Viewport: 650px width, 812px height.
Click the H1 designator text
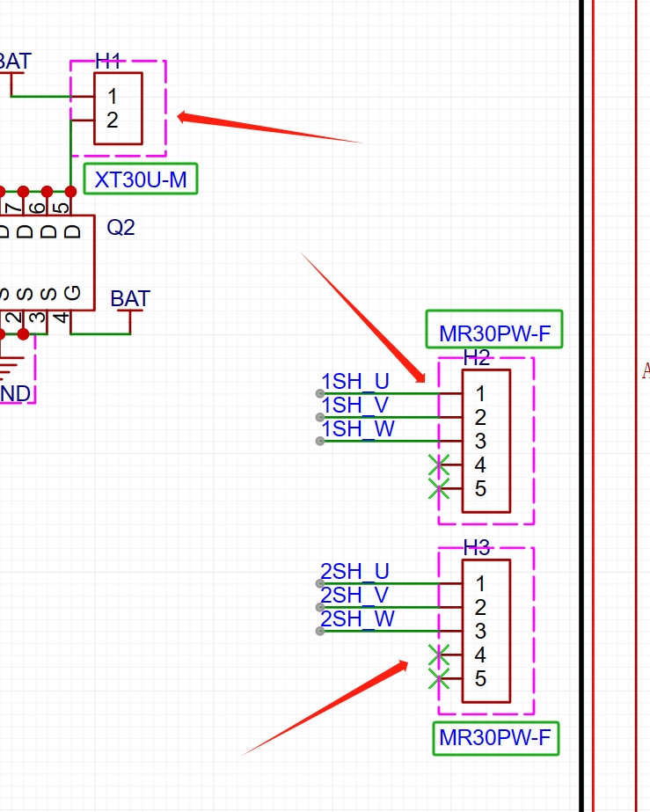coord(108,62)
